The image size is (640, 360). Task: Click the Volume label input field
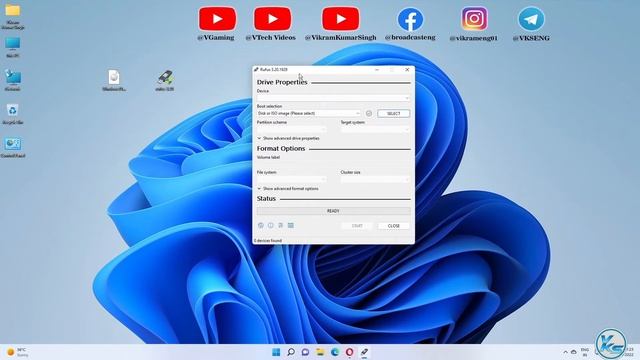pyautogui.click(x=333, y=164)
